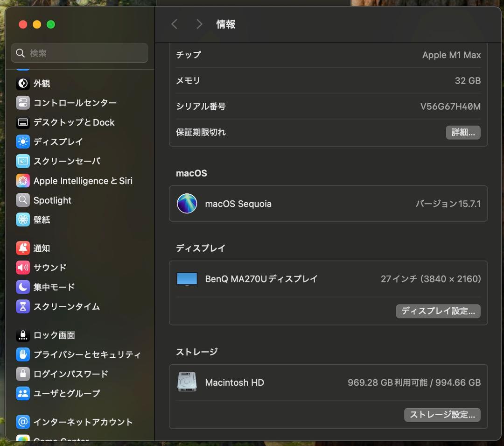Click the macOS Sequoia name text
The image size is (504, 446).
[238, 204]
